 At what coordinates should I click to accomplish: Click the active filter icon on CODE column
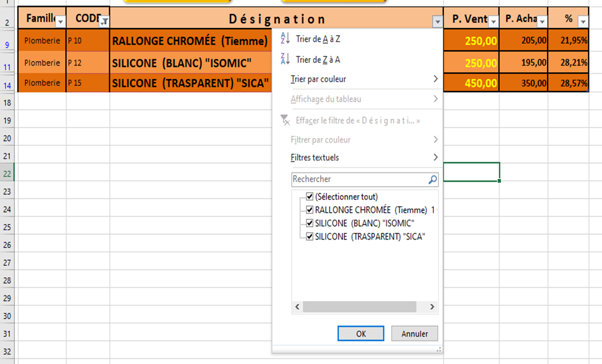(104, 21)
